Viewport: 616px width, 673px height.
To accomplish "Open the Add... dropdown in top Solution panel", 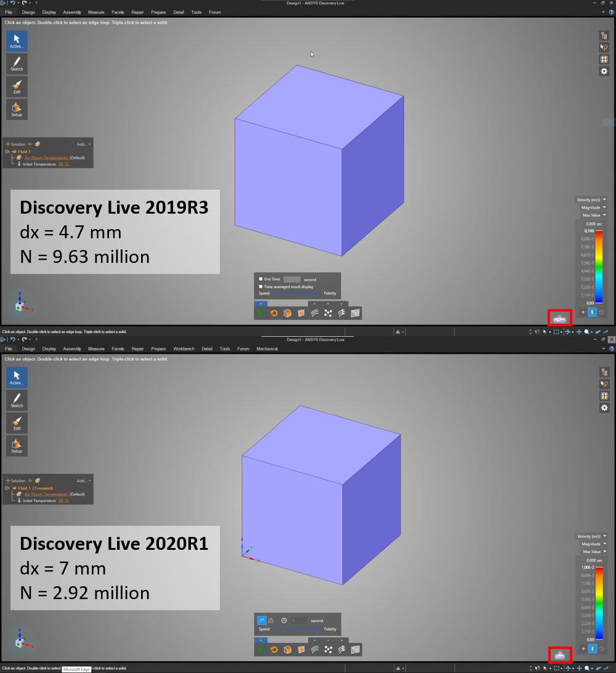I will click(84, 144).
